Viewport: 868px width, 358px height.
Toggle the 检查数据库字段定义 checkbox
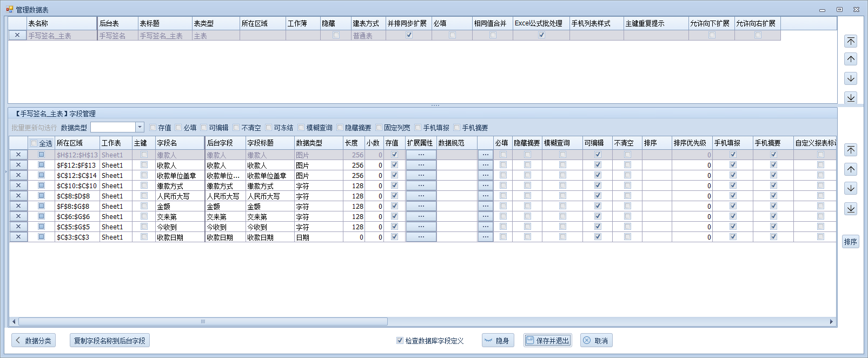[x=400, y=341]
